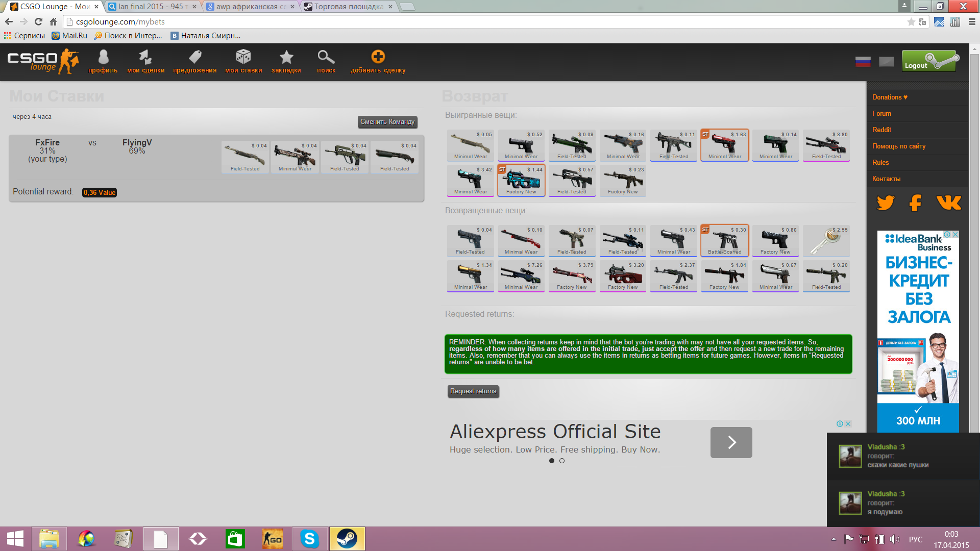Select second ad carousel dot
This screenshot has height=551, width=980.
[x=562, y=461]
